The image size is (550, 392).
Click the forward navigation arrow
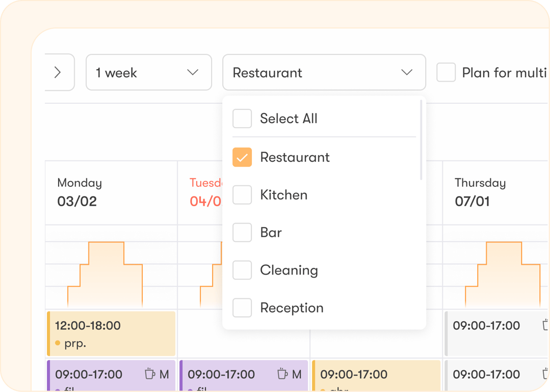pyautogui.click(x=57, y=72)
